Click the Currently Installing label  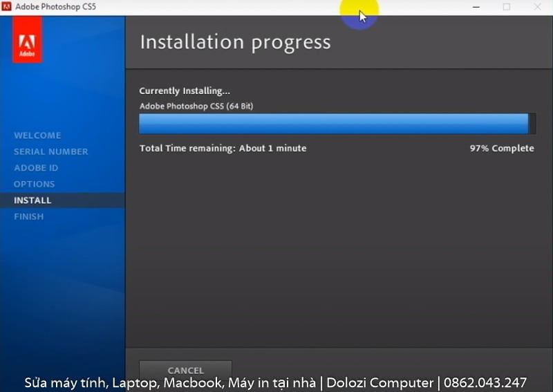point(185,91)
